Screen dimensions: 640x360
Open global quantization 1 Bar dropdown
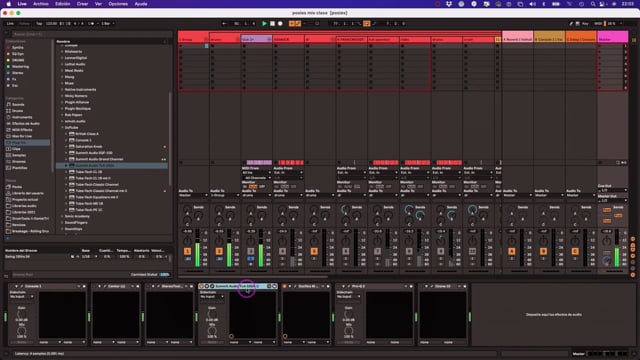pyautogui.click(x=107, y=24)
